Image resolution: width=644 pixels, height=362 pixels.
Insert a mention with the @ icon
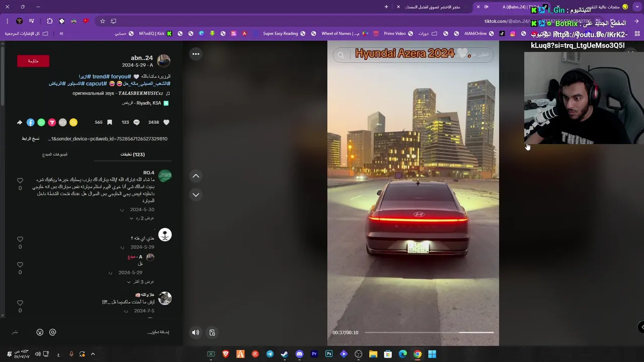point(52,332)
